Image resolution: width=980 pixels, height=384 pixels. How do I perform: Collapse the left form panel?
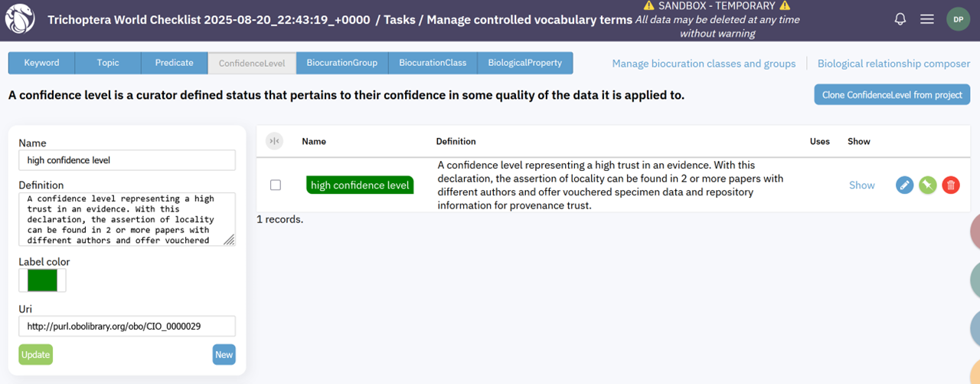click(x=274, y=141)
